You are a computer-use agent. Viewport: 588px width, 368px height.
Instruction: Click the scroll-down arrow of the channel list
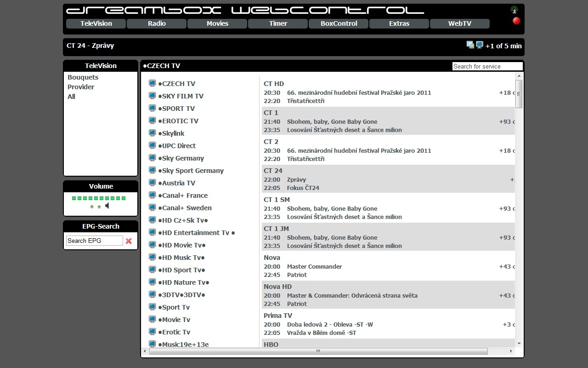tap(519, 344)
